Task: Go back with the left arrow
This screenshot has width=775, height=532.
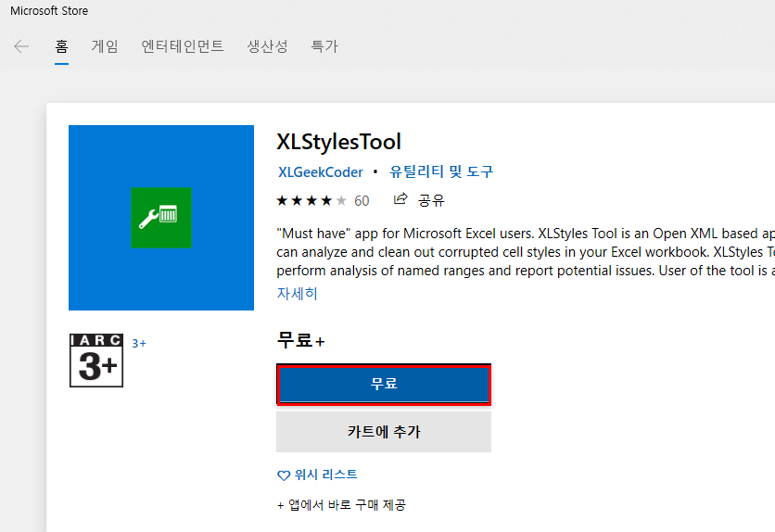Action: [x=21, y=46]
